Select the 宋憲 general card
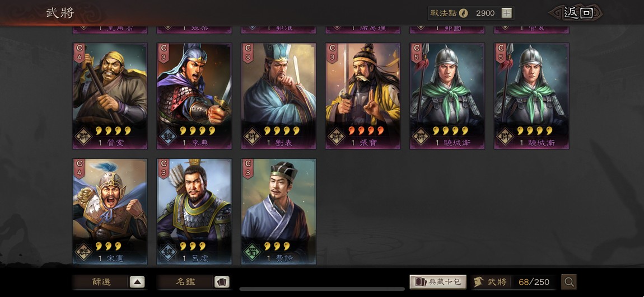The image size is (644, 297). click(x=110, y=211)
